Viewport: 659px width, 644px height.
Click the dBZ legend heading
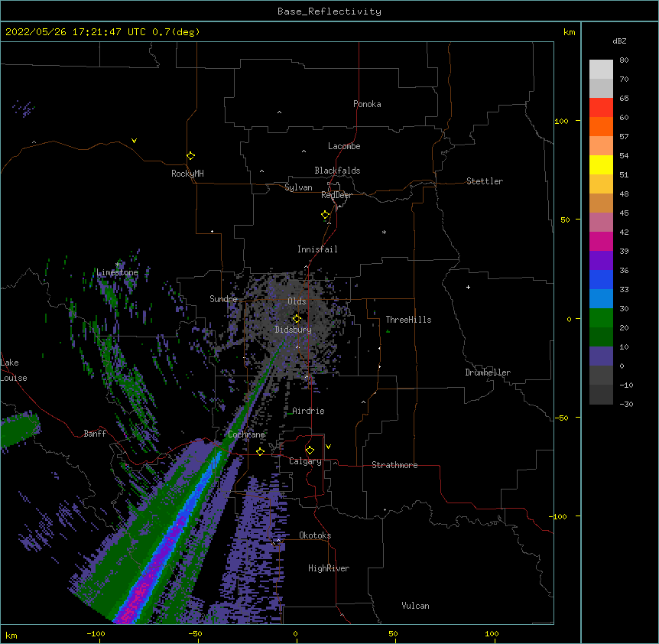(x=619, y=41)
